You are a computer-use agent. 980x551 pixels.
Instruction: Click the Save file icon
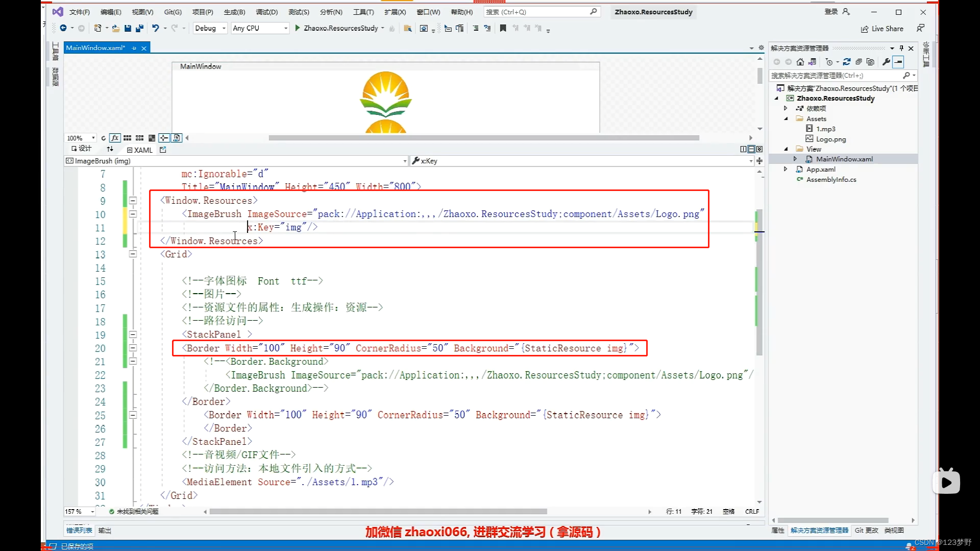(128, 29)
